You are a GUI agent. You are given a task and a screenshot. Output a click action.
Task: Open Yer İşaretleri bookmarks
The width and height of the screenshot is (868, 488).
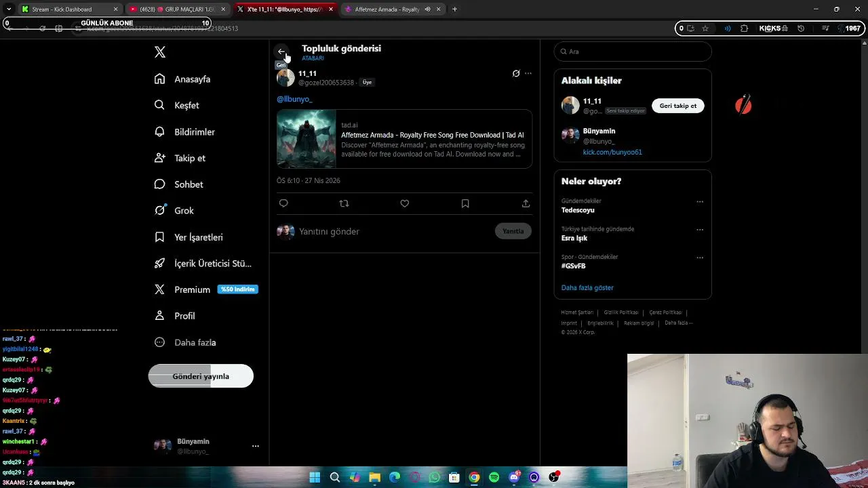pyautogui.click(x=189, y=237)
